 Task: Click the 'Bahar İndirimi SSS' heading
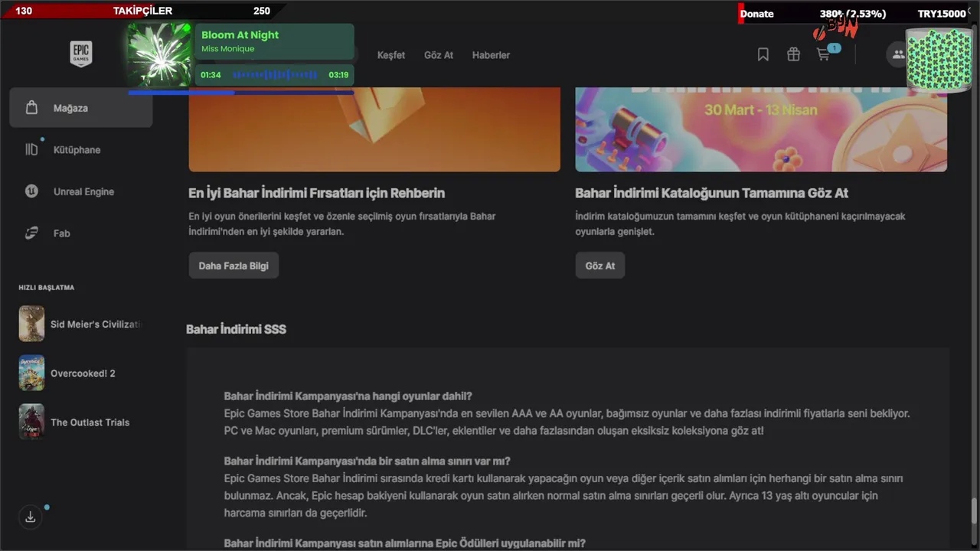pyautogui.click(x=236, y=329)
